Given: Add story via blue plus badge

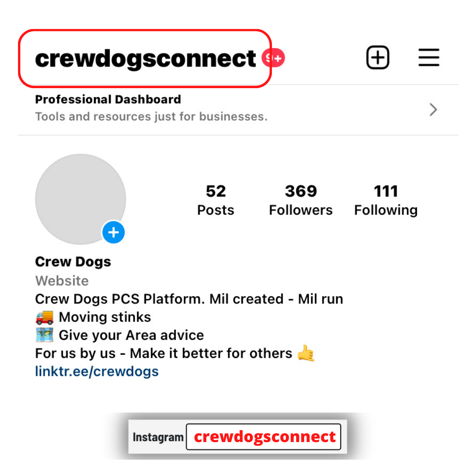Looking at the screenshot, I should click(x=113, y=233).
